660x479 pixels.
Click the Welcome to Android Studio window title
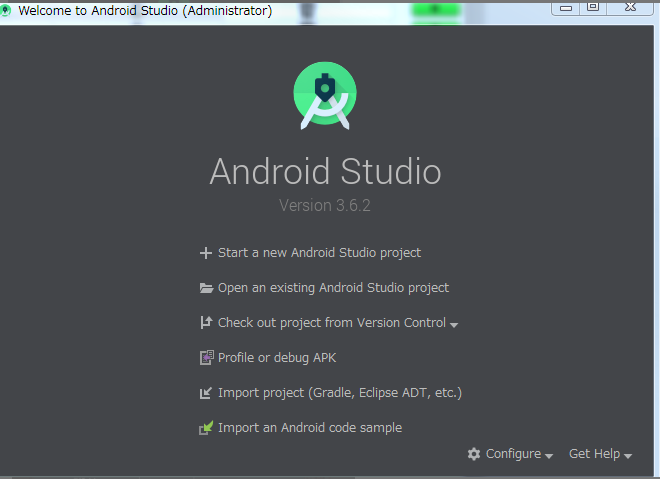[145, 11]
